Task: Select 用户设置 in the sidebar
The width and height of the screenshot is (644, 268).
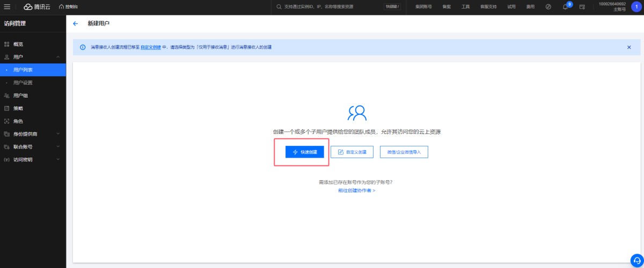Action: [23, 83]
